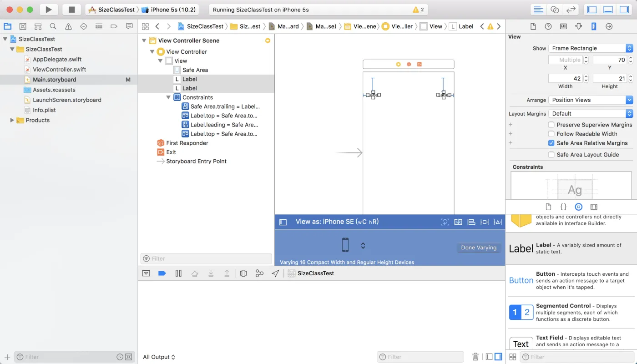Click the Done Varying button

pos(479,248)
